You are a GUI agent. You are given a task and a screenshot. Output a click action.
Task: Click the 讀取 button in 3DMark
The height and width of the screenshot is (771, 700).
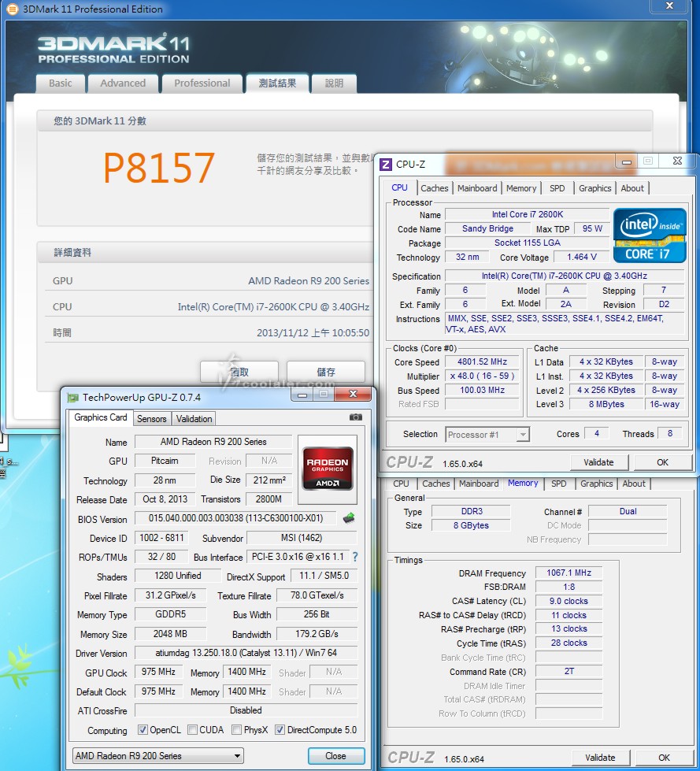[x=239, y=372]
